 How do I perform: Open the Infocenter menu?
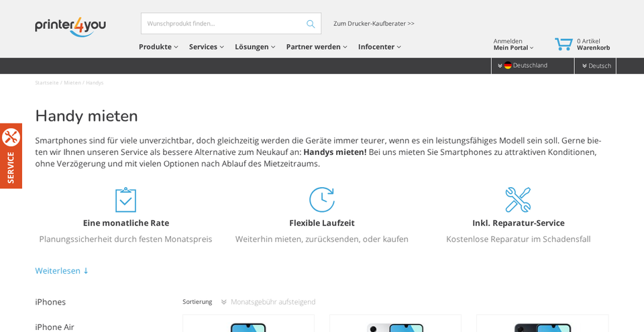(x=380, y=47)
